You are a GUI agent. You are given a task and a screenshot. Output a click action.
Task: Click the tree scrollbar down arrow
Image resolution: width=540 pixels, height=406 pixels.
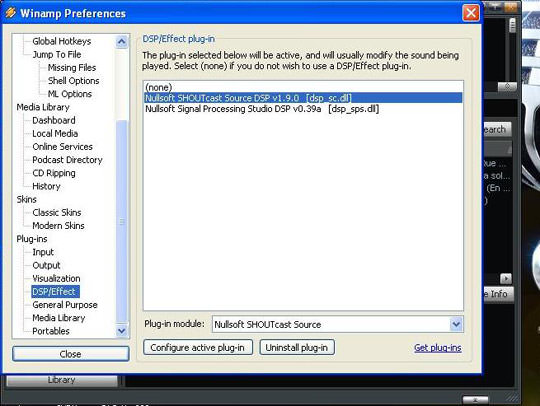[121, 331]
